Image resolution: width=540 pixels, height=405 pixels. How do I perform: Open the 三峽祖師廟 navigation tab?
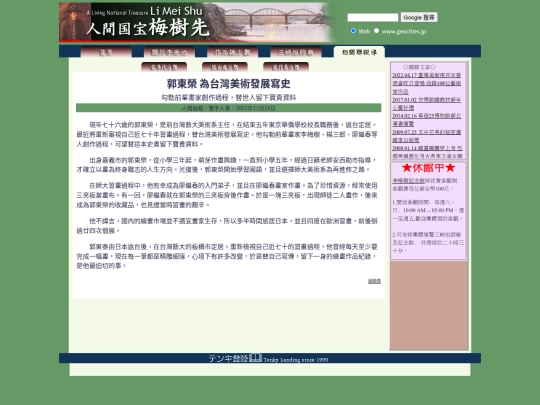click(x=295, y=52)
